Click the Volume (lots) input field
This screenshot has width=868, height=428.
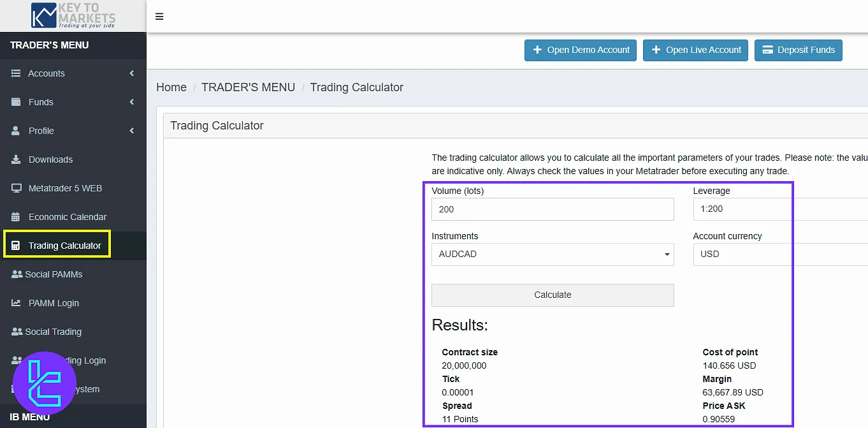click(x=553, y=209)
